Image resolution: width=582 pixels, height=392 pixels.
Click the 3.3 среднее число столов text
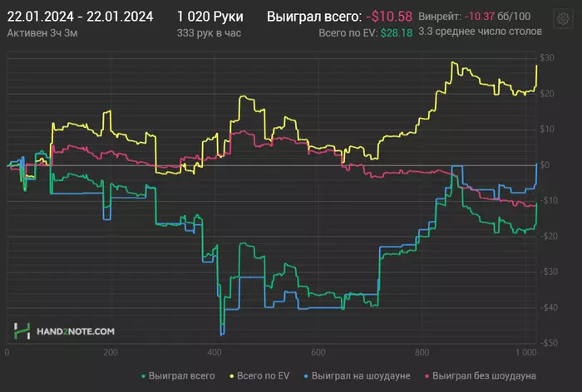(x=481, y=32)
